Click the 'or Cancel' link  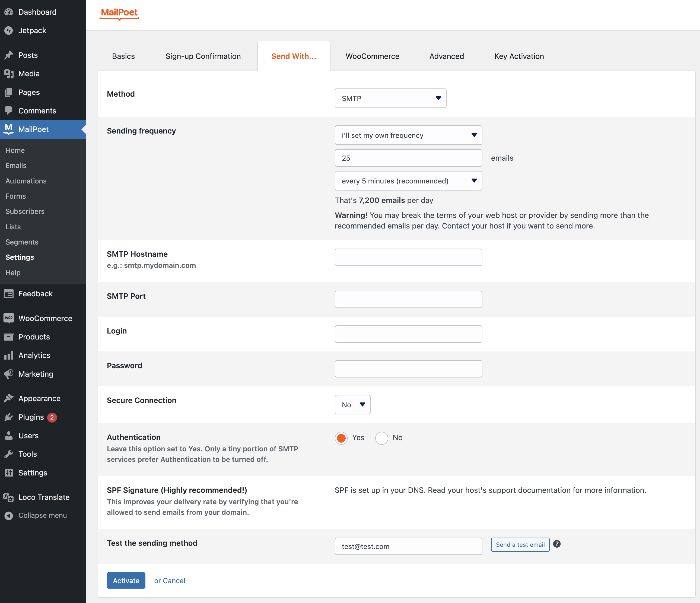click(x=170, y=580)
